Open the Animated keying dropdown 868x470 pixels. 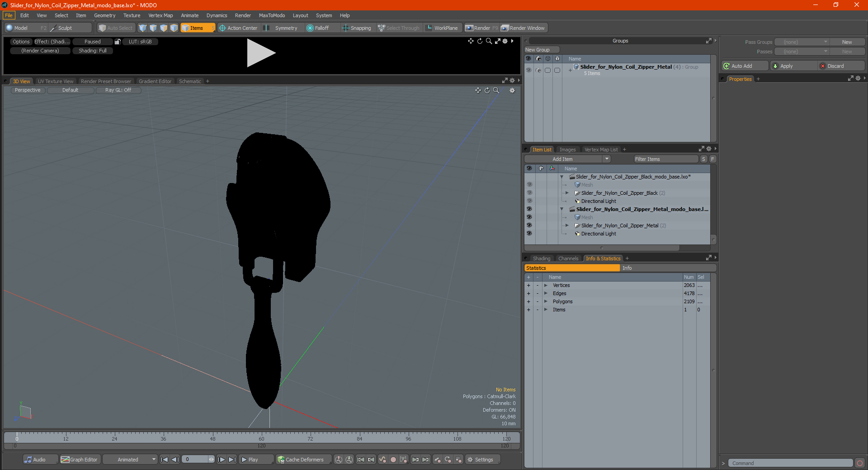tap(130, 460)
